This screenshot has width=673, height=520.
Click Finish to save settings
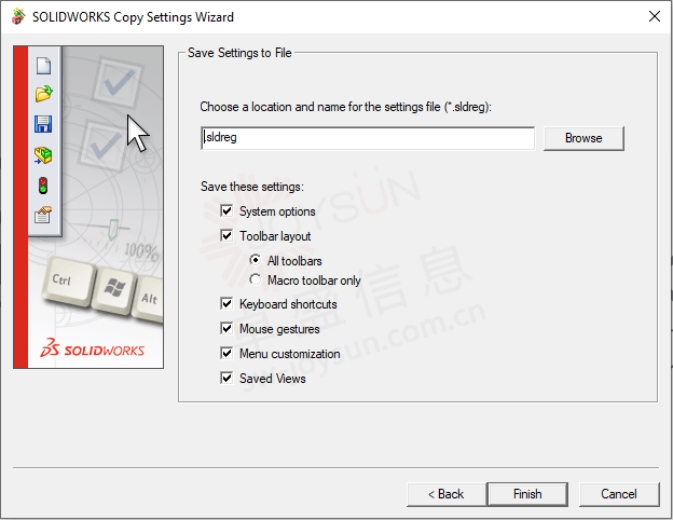point(527,494)
